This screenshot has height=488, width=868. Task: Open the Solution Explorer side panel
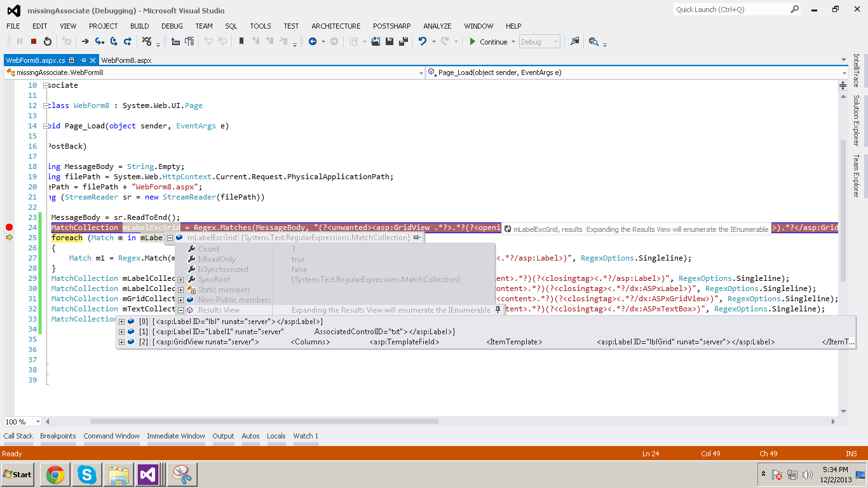(856, 121)
